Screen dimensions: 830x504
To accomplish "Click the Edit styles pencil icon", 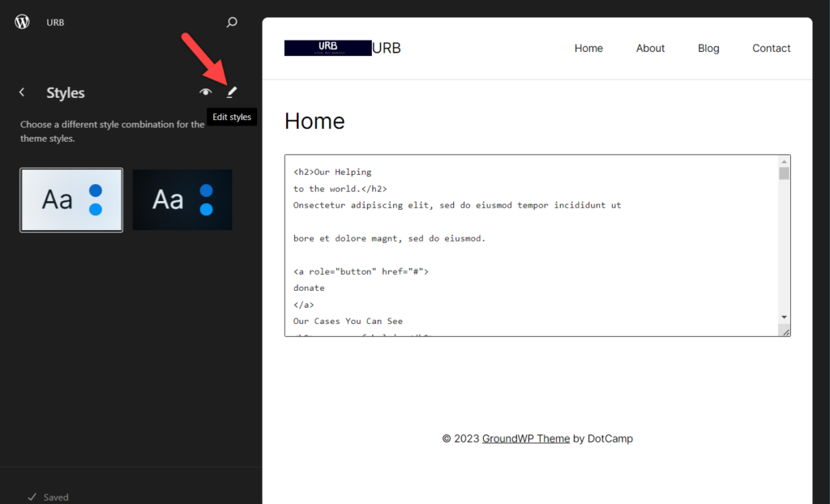I will pos(232,91).
